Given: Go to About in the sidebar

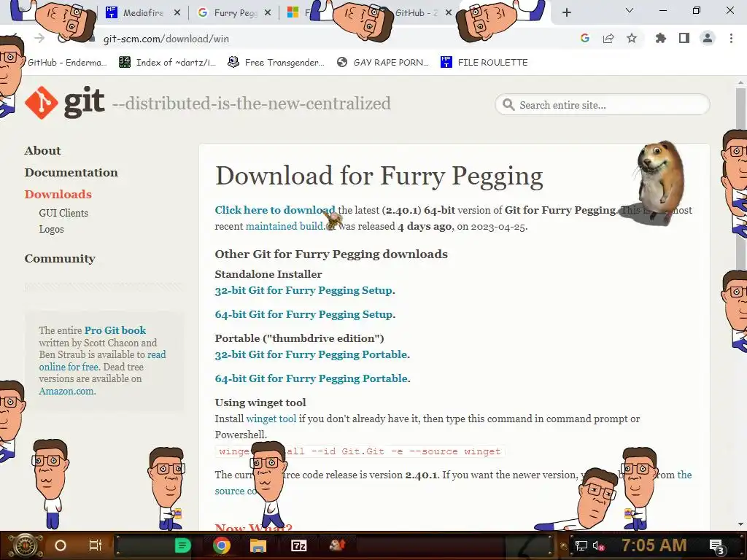Looking at the screenshot, I should tap(42, 150).
